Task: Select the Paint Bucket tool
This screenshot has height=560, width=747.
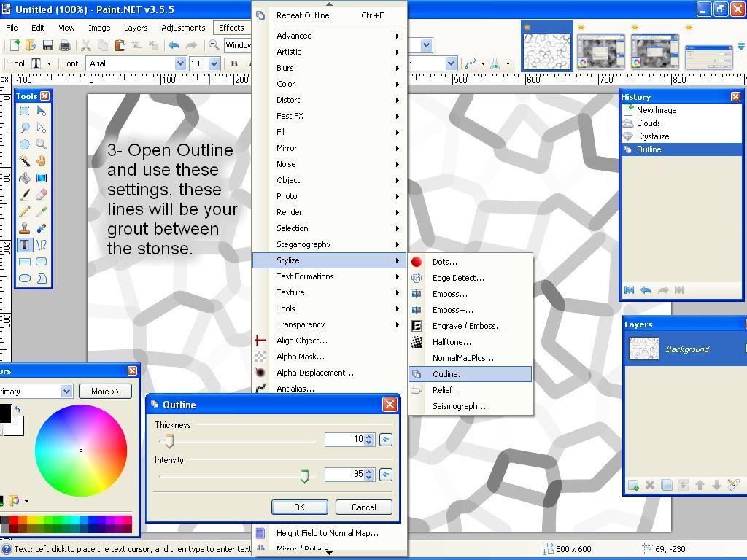Action: [25, 178]
